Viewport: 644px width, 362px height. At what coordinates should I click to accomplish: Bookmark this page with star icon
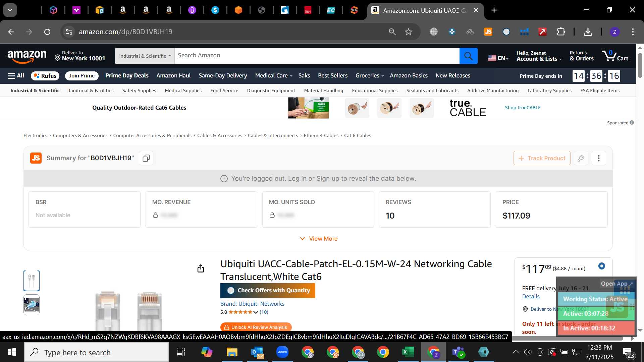[x=408, y=32]
